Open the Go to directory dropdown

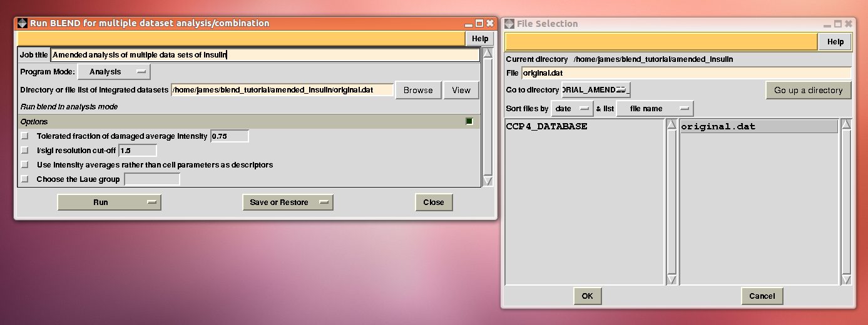596,90
